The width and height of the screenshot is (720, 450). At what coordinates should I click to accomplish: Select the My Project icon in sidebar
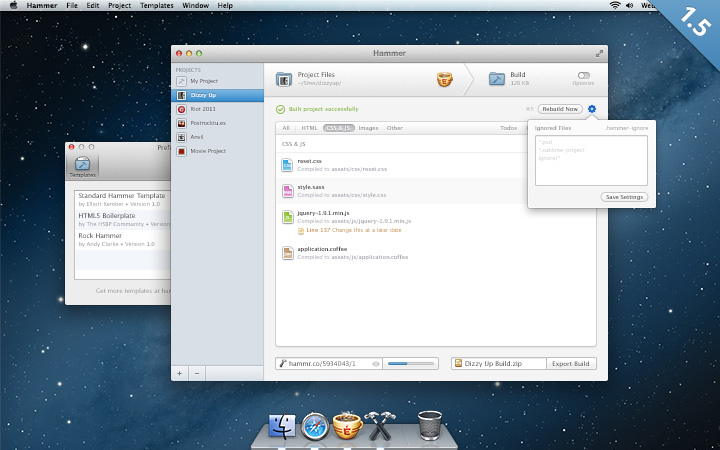[x=181, y=81]
